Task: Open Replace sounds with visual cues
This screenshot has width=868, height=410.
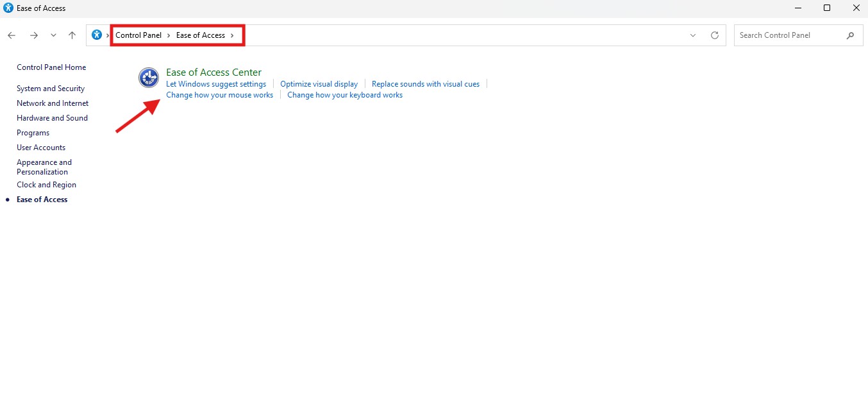Action: click(426, 84)
